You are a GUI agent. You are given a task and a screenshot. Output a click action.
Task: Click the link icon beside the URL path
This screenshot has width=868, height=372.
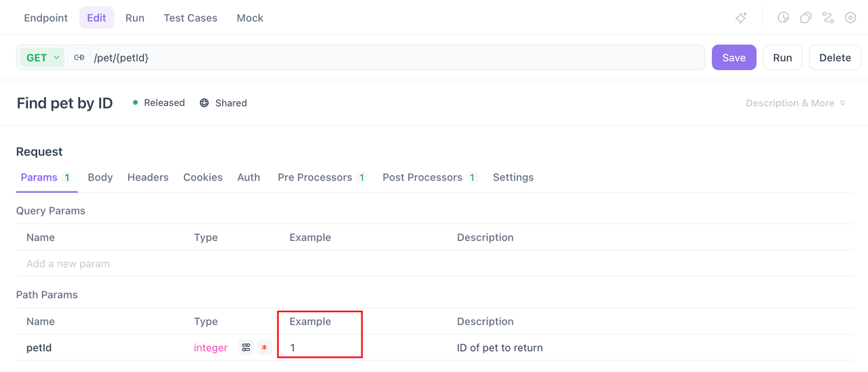point(79,58)
